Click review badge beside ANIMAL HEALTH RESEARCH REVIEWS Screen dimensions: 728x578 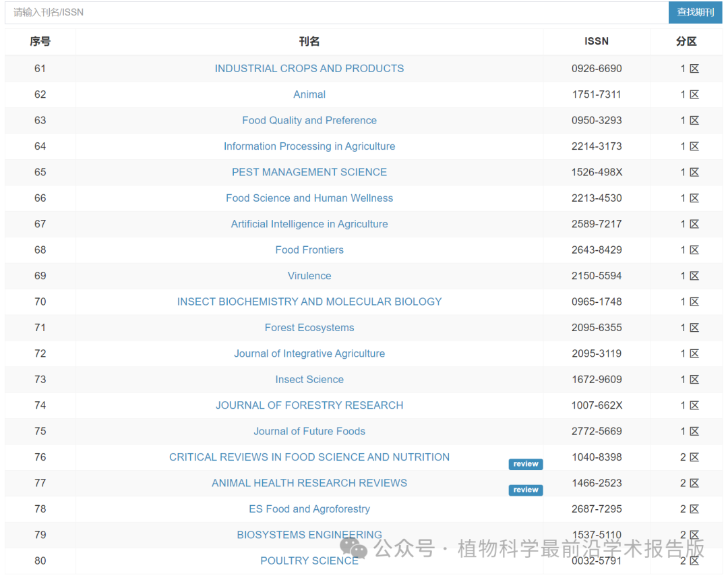pos(525,490)
